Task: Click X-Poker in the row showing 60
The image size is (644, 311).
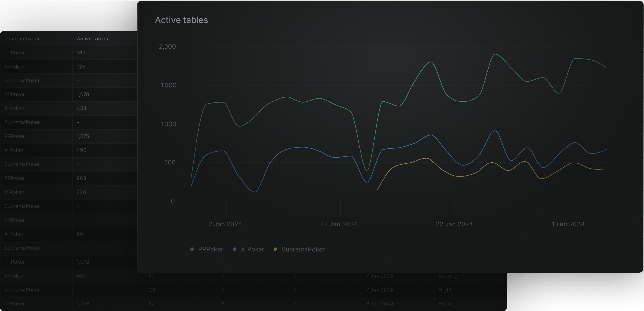Action: point(14,234)
